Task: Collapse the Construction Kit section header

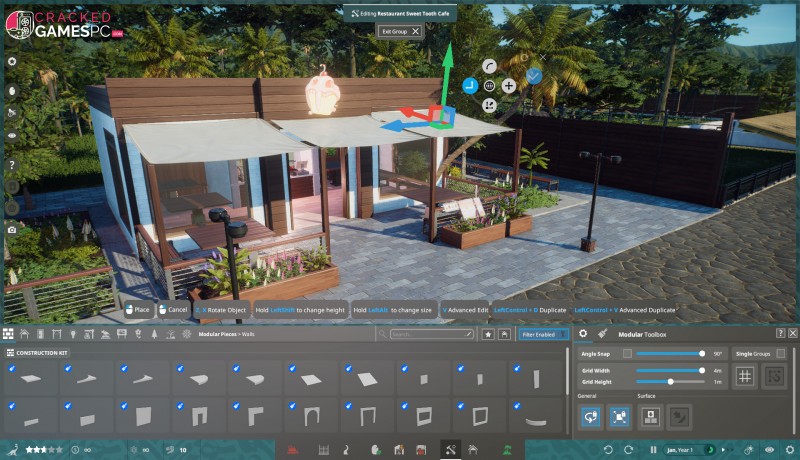Action: 38,353
